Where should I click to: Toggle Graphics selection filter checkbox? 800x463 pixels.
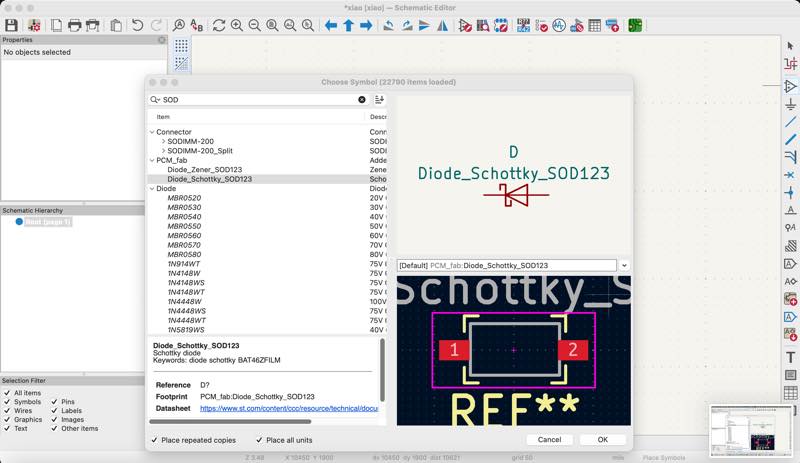(x=7, y=419)
